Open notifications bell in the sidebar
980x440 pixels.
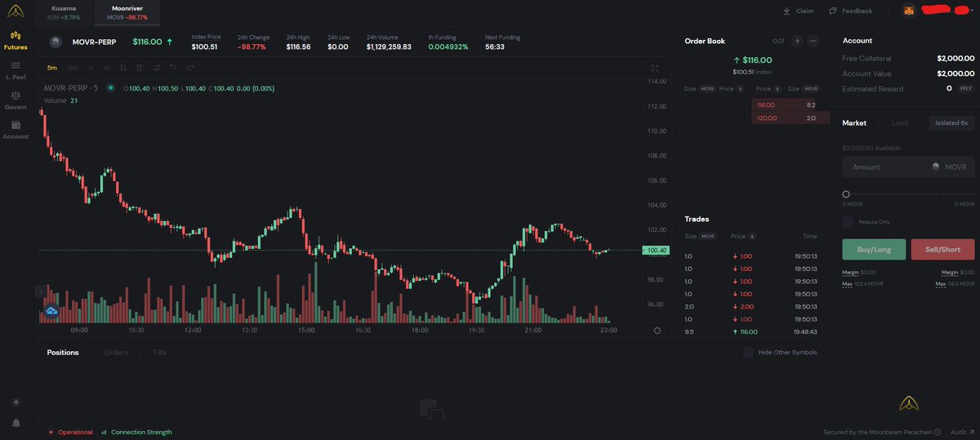pos(16,423)
